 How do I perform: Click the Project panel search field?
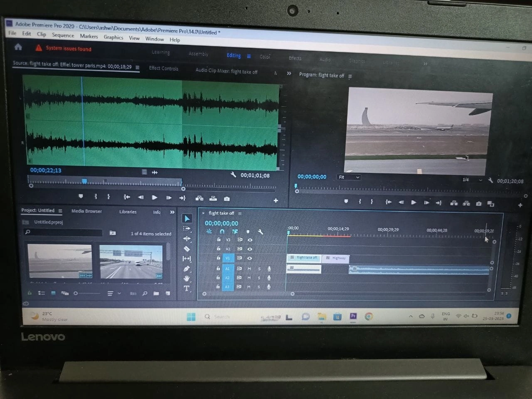point(63,232)
